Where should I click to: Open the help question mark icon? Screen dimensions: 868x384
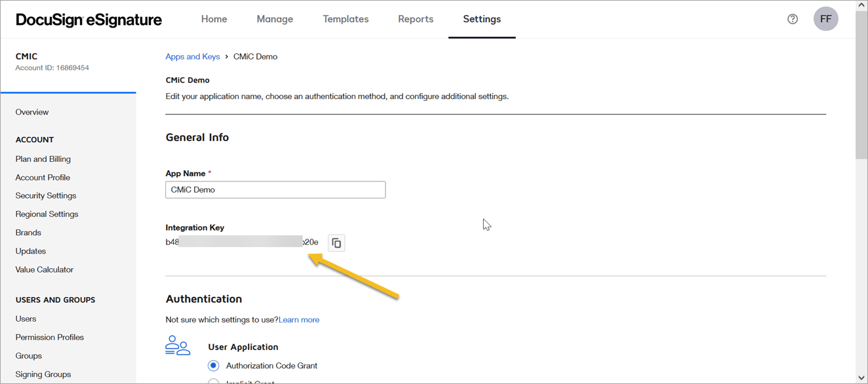tap(793, 19)
